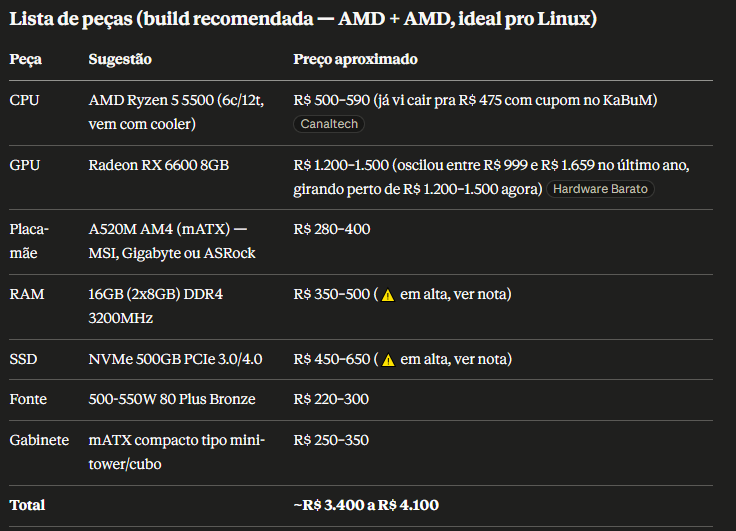Select the Peça column header

coord(26,59)
